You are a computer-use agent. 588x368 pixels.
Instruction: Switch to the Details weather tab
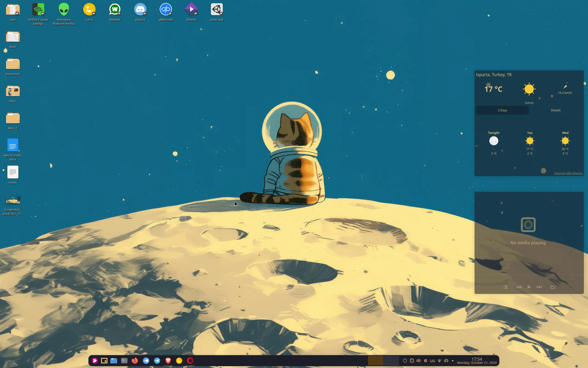tap(556, 110)
